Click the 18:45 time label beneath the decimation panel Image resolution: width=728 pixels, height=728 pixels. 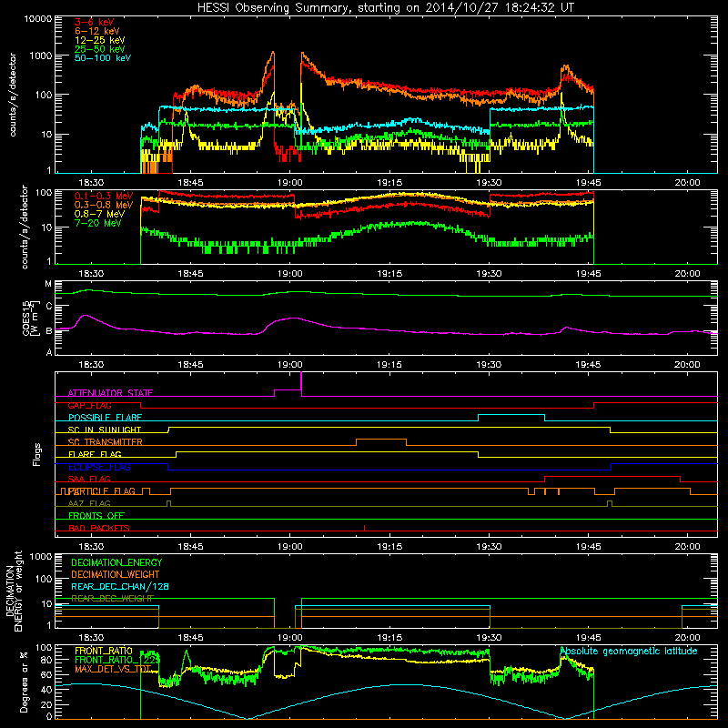point(190,638)
